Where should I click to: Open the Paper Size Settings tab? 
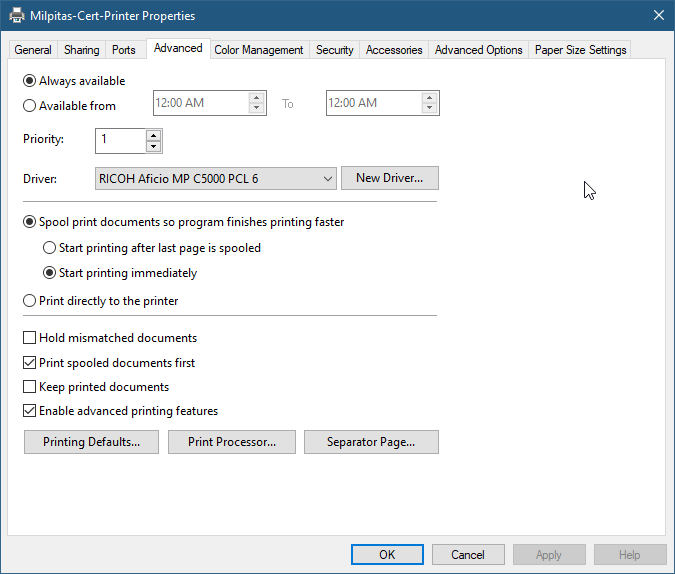point(580,50)
